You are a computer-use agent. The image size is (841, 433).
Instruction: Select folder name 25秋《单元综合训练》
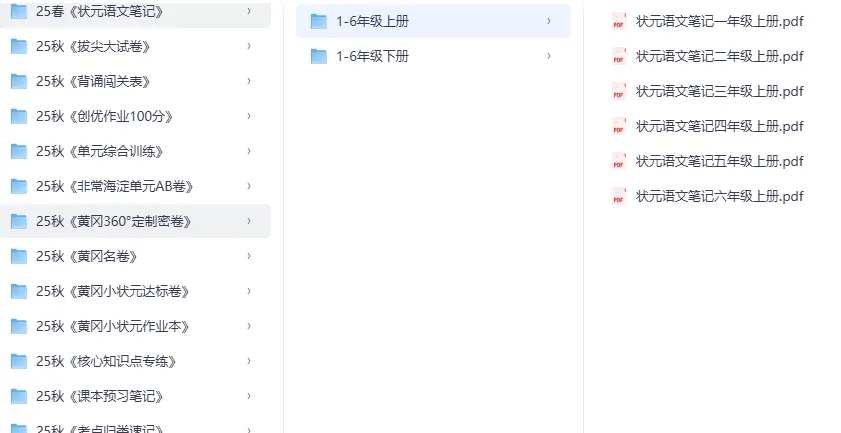click(x=100, y=151)
